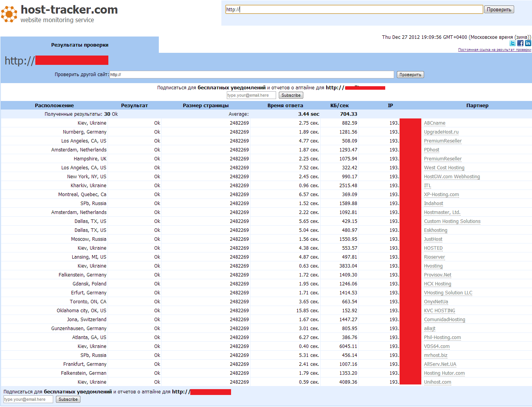Focus the email field above the results table
This screenshot has width=532, height=407.
click(x=251, y=95)
